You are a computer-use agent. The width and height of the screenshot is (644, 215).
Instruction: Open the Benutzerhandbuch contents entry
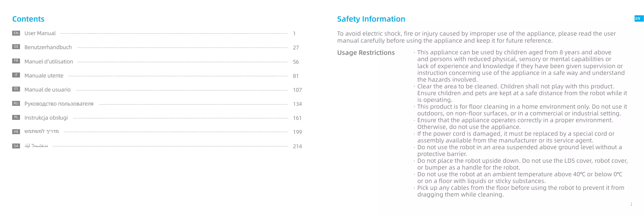[x=48, y=47]
